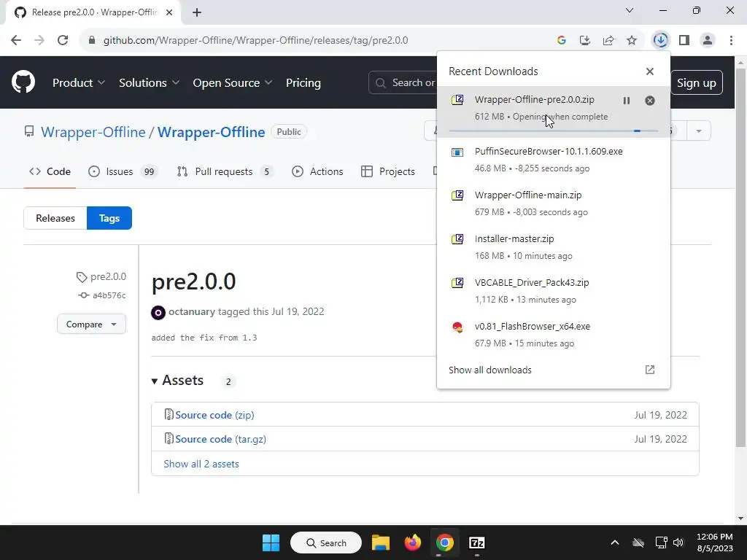747x560 pixels.
Task: Open dropdown arrow beside repository action button
Action: tap(699, 131)
